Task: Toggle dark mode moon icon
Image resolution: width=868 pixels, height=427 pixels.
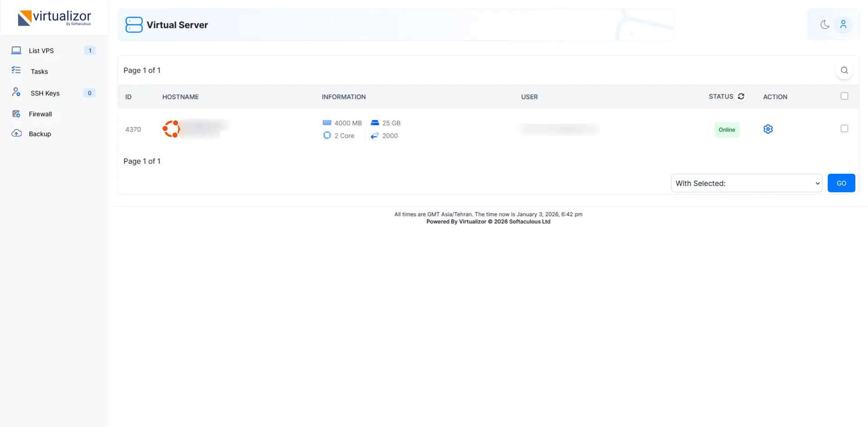Action: tap(825, 24)
